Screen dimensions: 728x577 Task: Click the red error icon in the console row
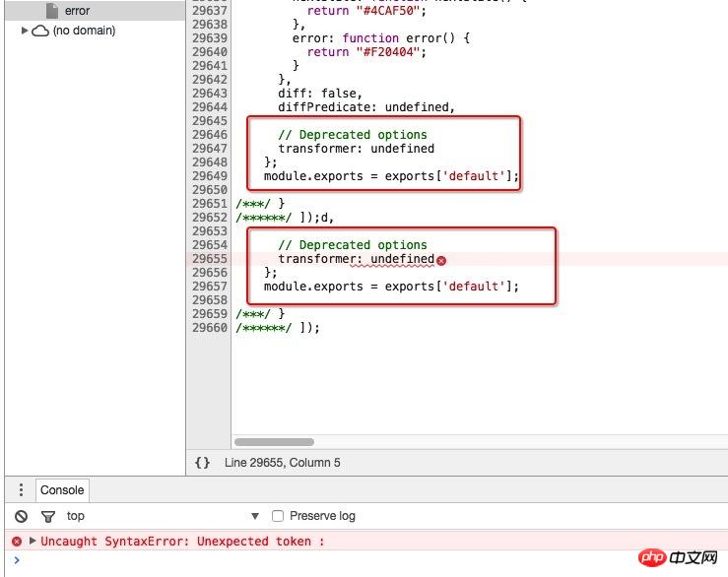pos(17,542)
